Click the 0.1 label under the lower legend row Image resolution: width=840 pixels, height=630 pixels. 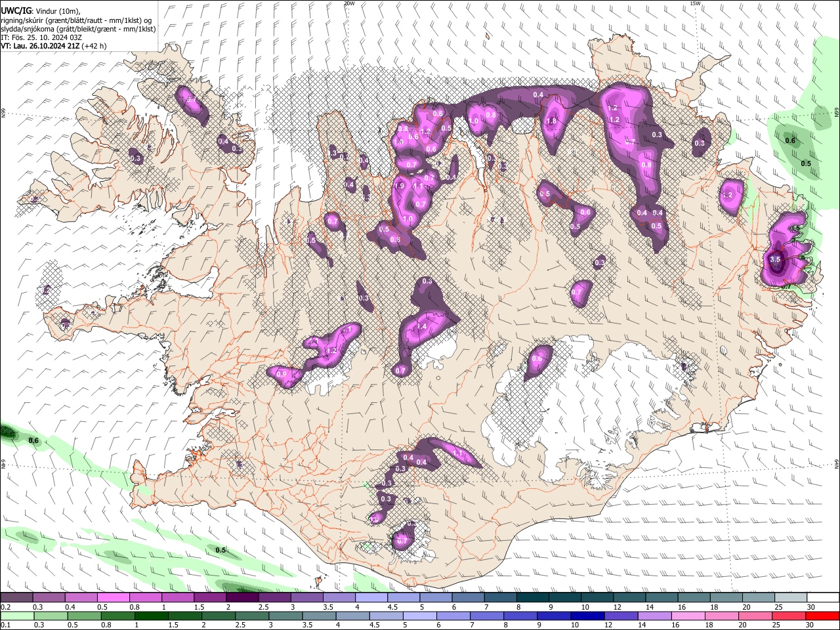[5, 625]
